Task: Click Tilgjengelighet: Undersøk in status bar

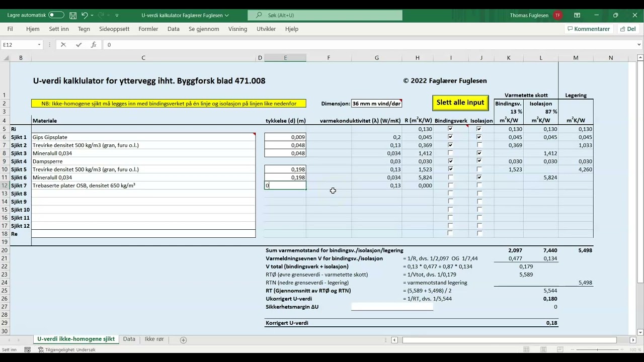Action: pyautogui.click(x=67, y=350)
